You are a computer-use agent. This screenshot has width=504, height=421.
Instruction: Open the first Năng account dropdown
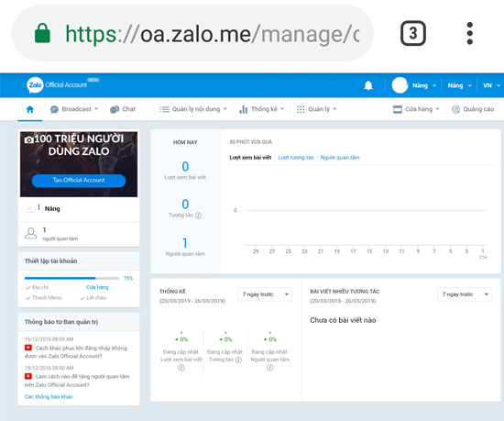click(424, 85)
